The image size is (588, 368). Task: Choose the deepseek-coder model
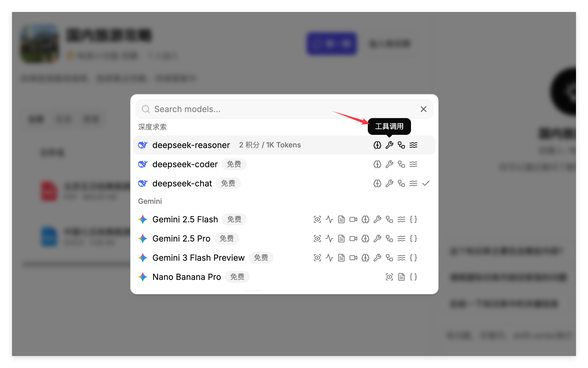(284, 164)
